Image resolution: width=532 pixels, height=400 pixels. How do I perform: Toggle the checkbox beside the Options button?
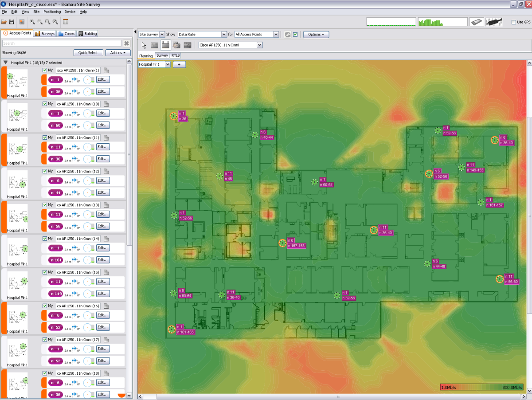pos(295,34)
